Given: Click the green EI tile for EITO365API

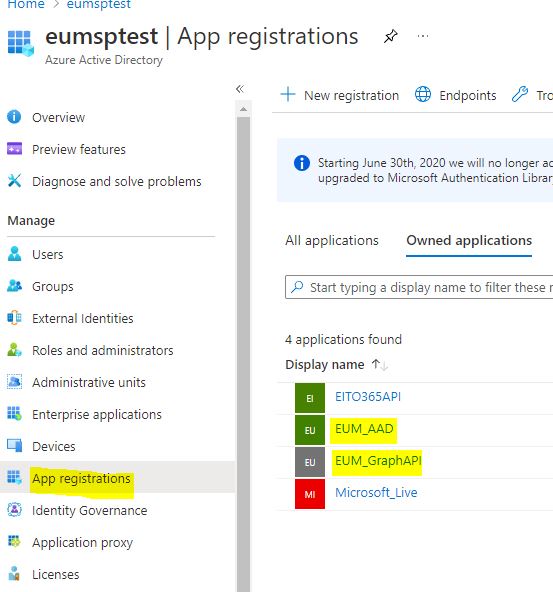Looking at the screenshot, I should [310, 398].
